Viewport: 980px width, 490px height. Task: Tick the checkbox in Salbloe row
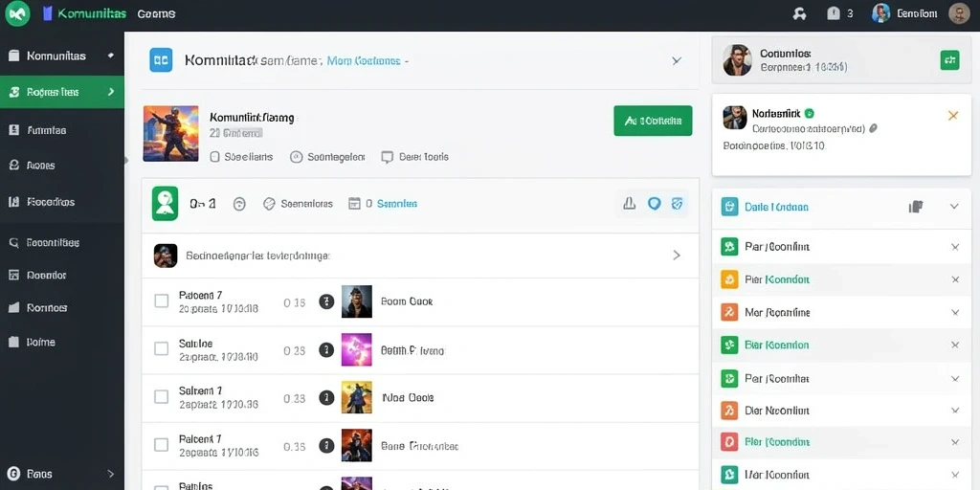161,348
